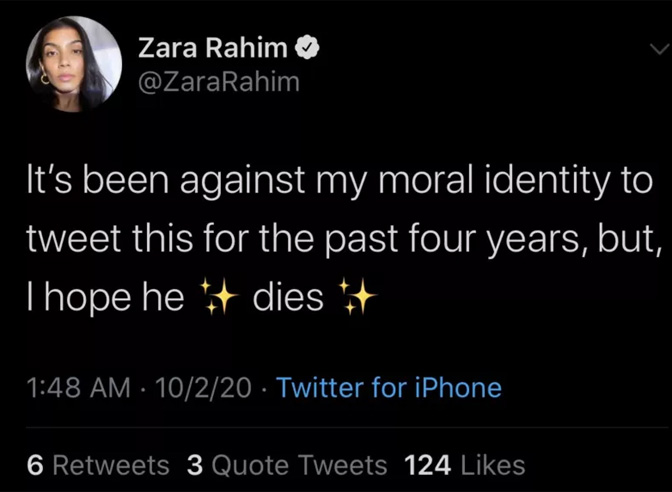This screenshot has height=492, width=672.
Task: Click the 'I hope he' text
Action: 105,298
